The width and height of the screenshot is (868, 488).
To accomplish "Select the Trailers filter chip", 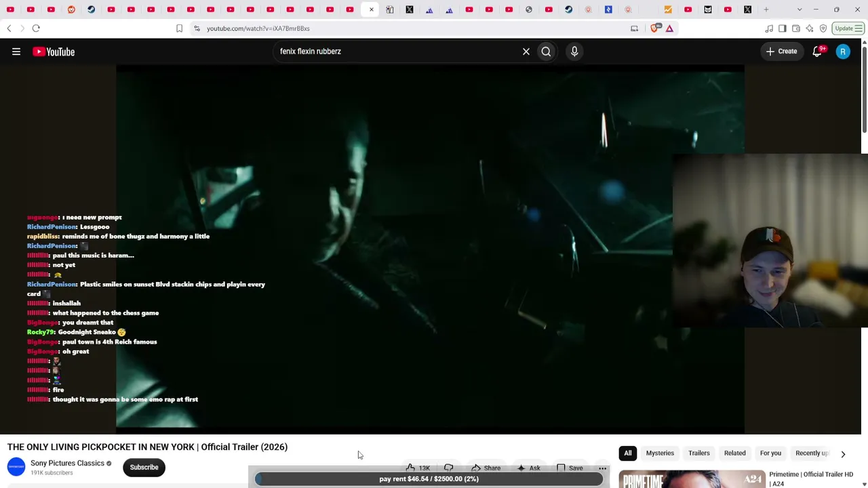I will pos(699,453).
